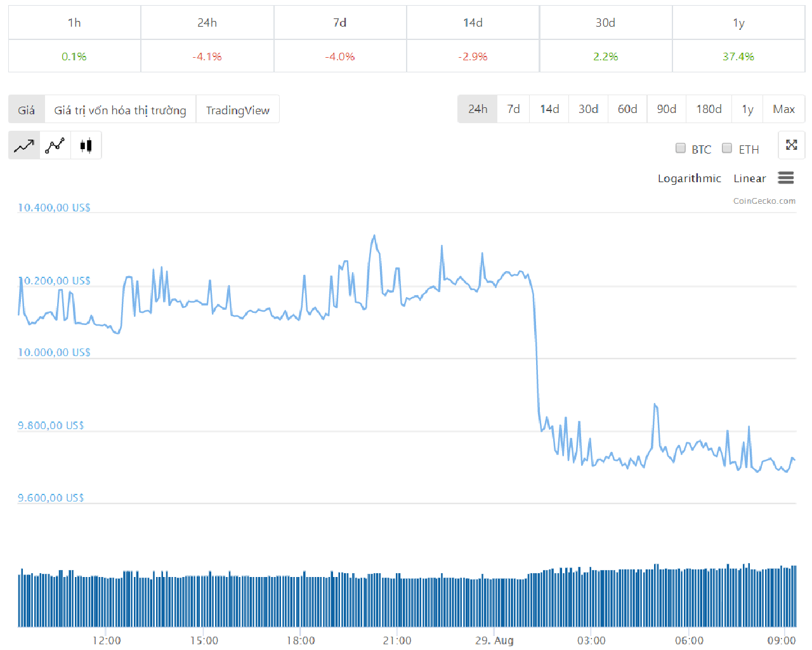Click the 12:00 time axis label

click(107, 640)
